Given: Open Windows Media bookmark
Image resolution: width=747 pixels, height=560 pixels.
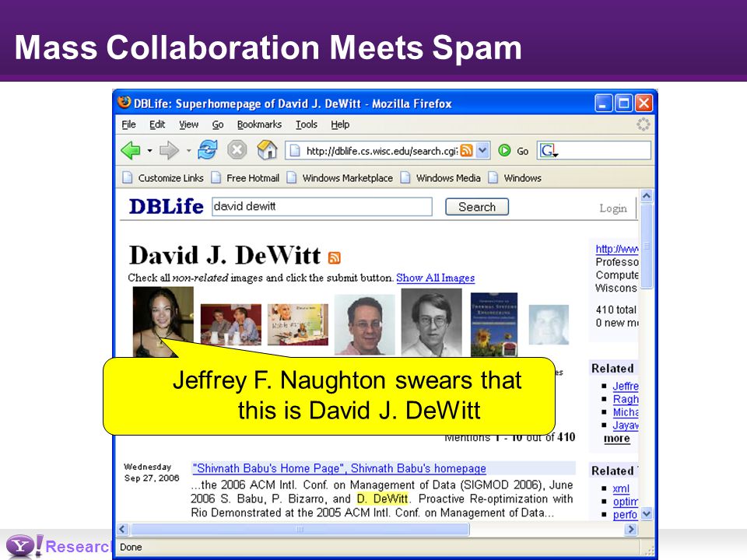Looking at the screenshot, I should 441,177.
